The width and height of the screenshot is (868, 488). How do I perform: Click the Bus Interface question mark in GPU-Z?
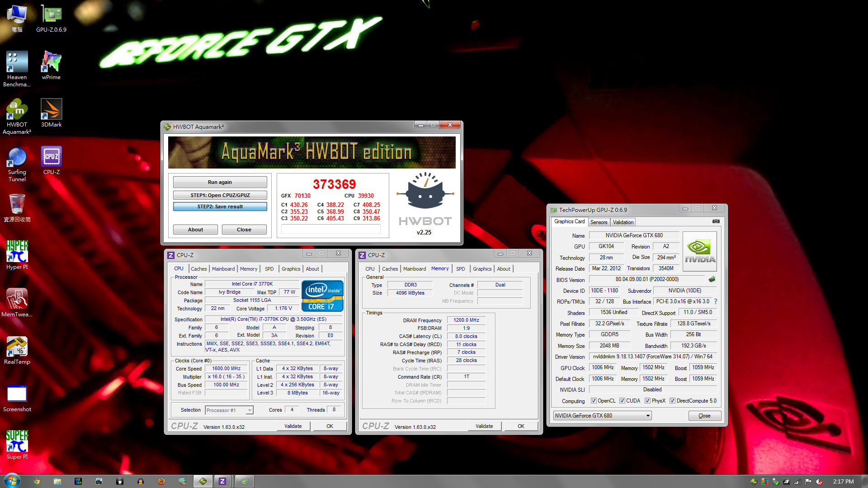pos(716,301)
